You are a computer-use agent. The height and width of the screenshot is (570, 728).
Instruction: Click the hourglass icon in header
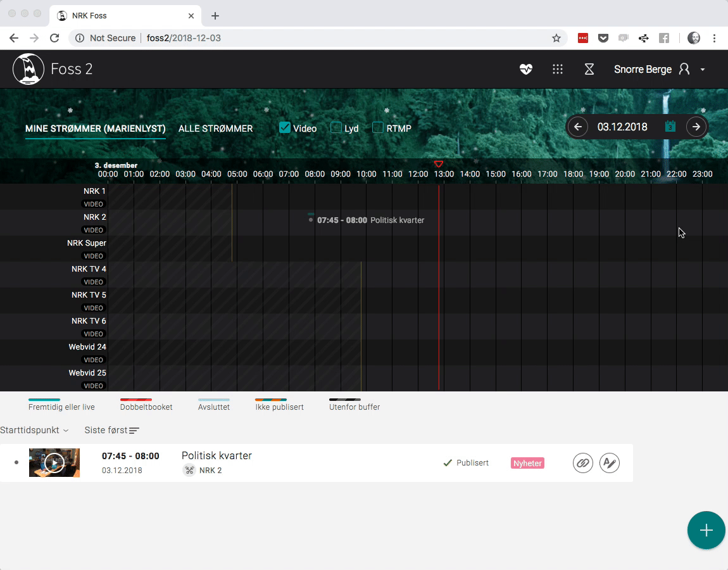[x=589, y=69]
